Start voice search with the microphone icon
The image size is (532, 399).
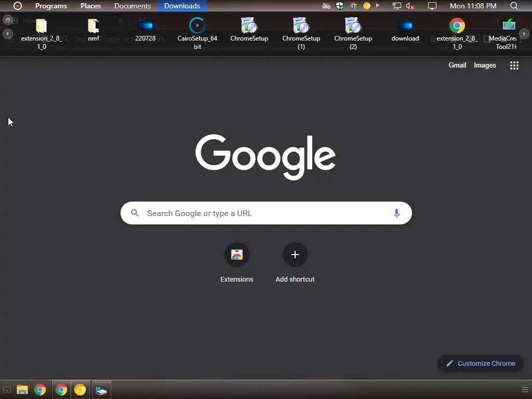[x=396, y=213]
